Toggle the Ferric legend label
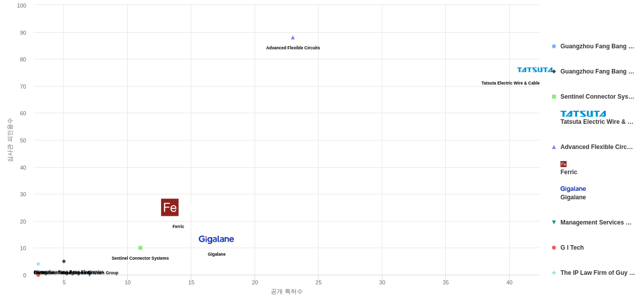Viewport: 644px width, 302px height. (x=569, y=172)
